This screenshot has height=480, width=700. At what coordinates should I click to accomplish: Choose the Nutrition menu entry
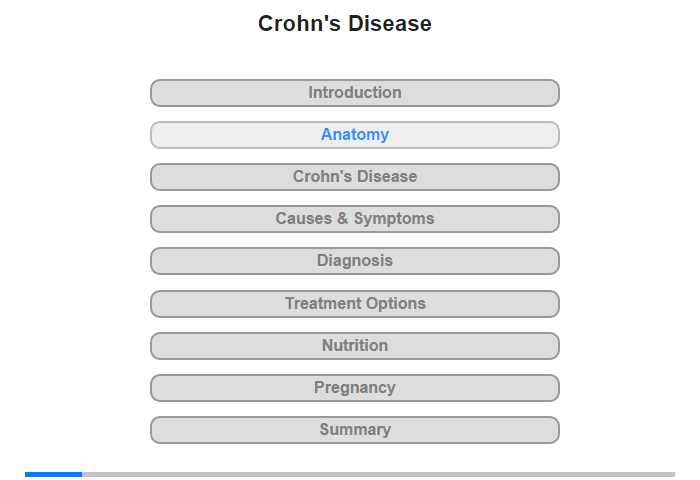tap(355, 346)
